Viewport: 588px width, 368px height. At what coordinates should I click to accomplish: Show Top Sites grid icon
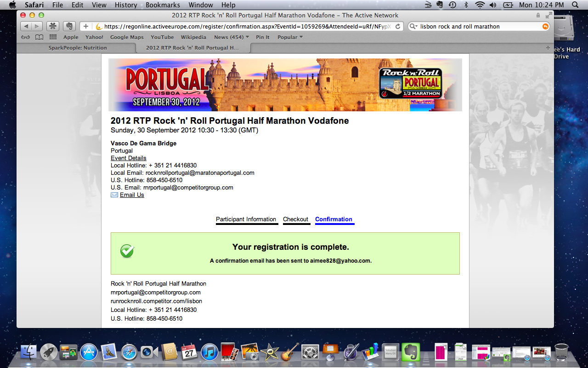53,37
